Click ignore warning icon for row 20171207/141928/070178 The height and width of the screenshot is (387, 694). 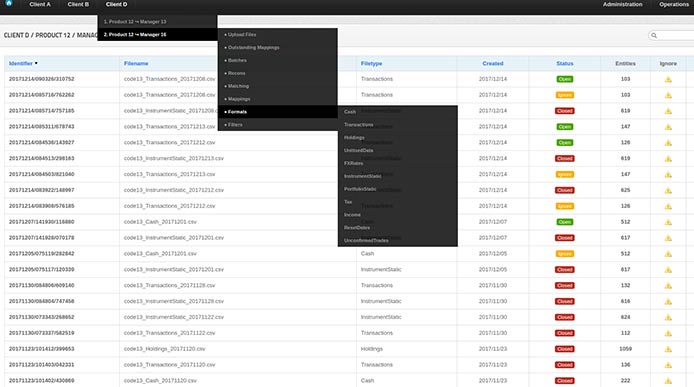(668, 238)
